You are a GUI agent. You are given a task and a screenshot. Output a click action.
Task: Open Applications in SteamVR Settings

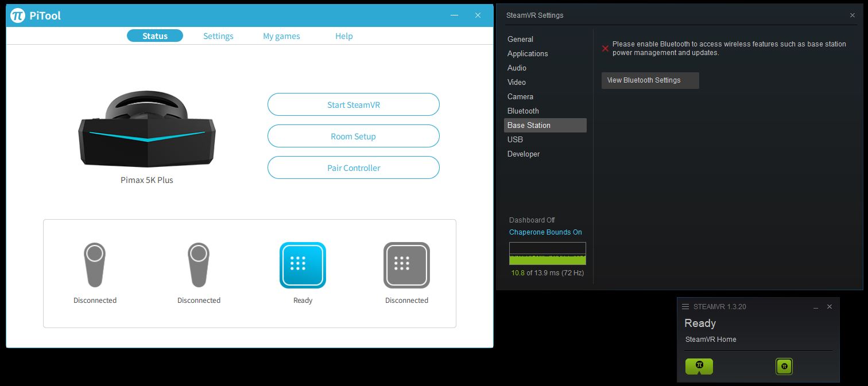click(x=528, y=53)
